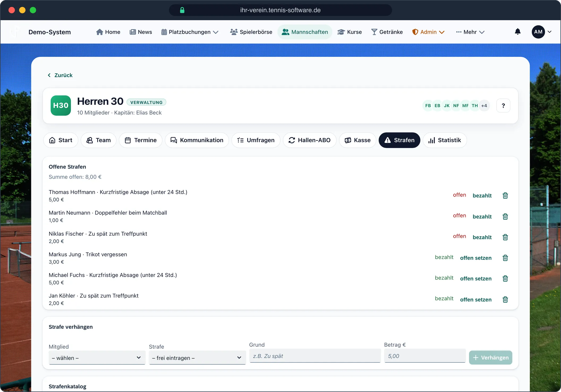This screenshot has height=392, width=561.
Task: Set Michael Fuchs's penalty back to offen
Action: pos(476,279)
